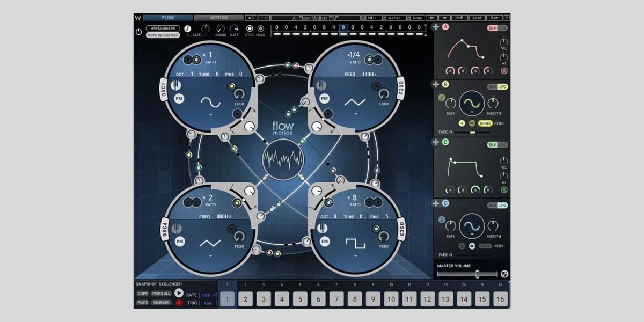Click the snapshot sequencer play button
This screenshot has height=322, width=644.
click(179, 293)
